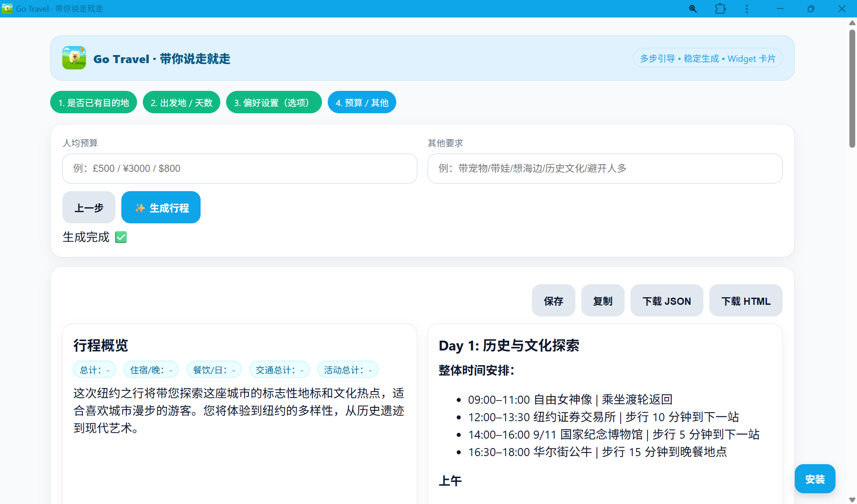Viewport: 857px width, 504px height.
Task: Click the itinerary summary paragraph about 纽约之行
Action: pos(239,410)
